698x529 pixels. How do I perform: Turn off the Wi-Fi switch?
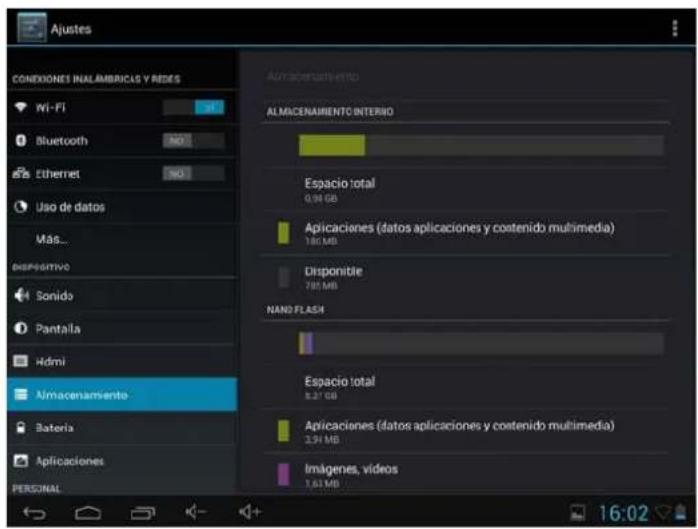194,107
